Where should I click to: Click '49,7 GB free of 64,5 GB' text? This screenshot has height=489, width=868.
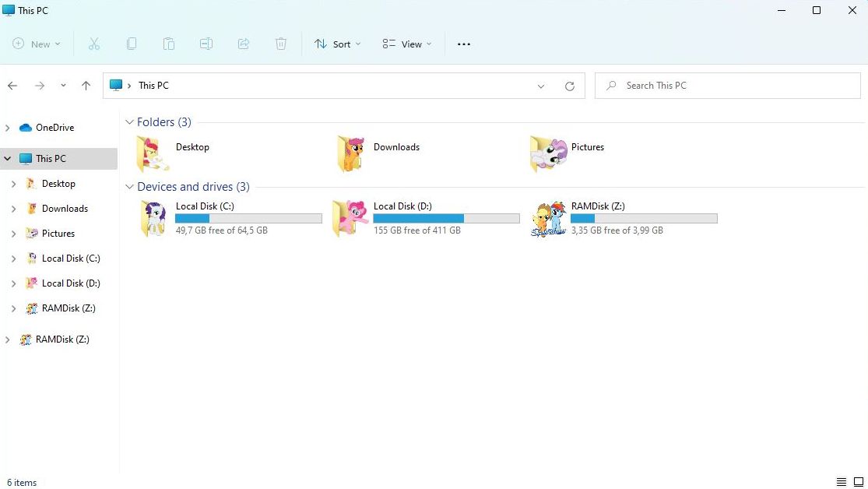[x=221, y=230]
